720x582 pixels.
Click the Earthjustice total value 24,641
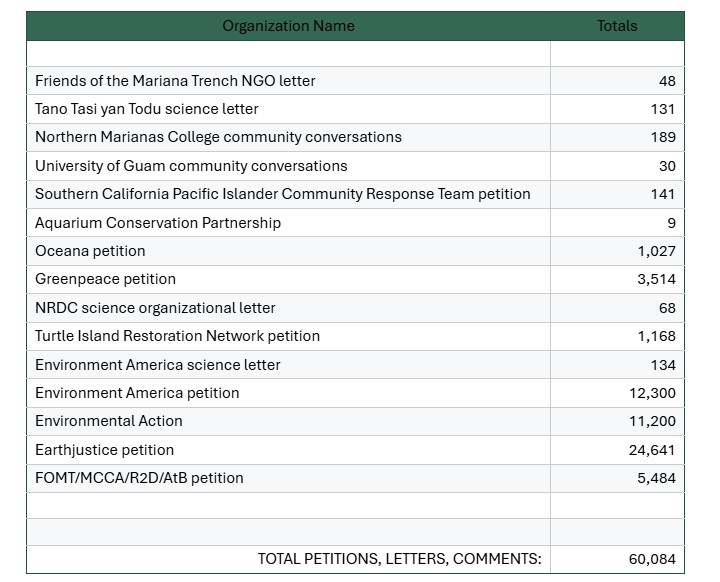pos(652,450)
